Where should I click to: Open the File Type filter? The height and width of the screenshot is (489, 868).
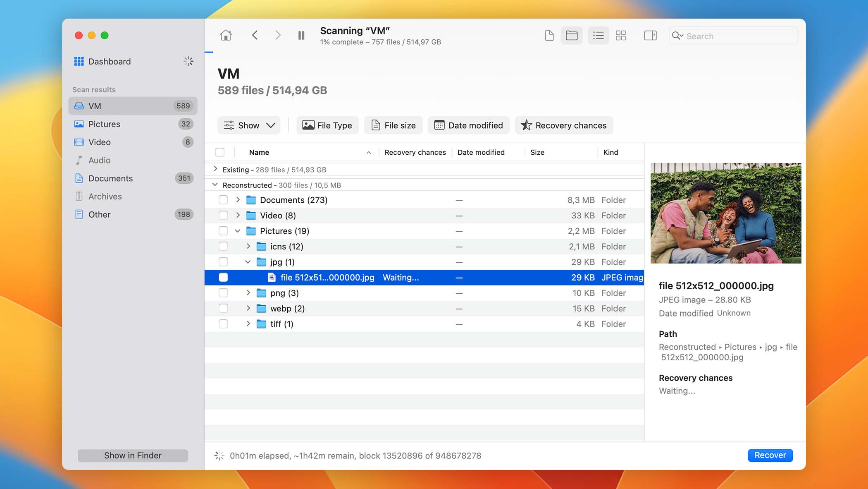(327, 125)
